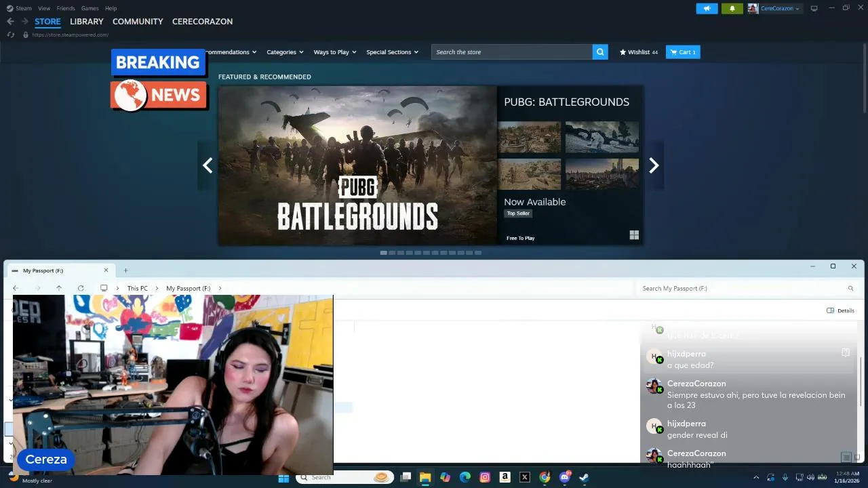Click Windows taskbar Search box
868x488 pixels.
click(x=344, y=477)
